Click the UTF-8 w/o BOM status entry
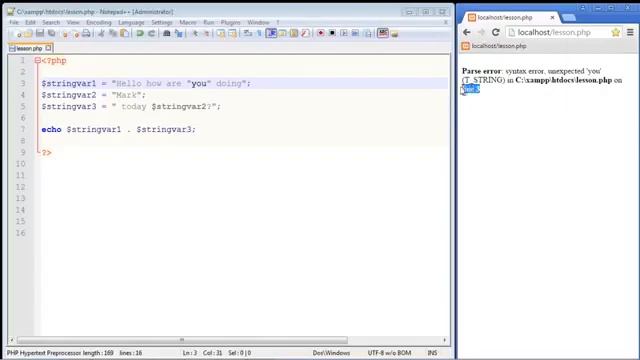The width and height of the screenshot is (640, 360). [389, 353]
